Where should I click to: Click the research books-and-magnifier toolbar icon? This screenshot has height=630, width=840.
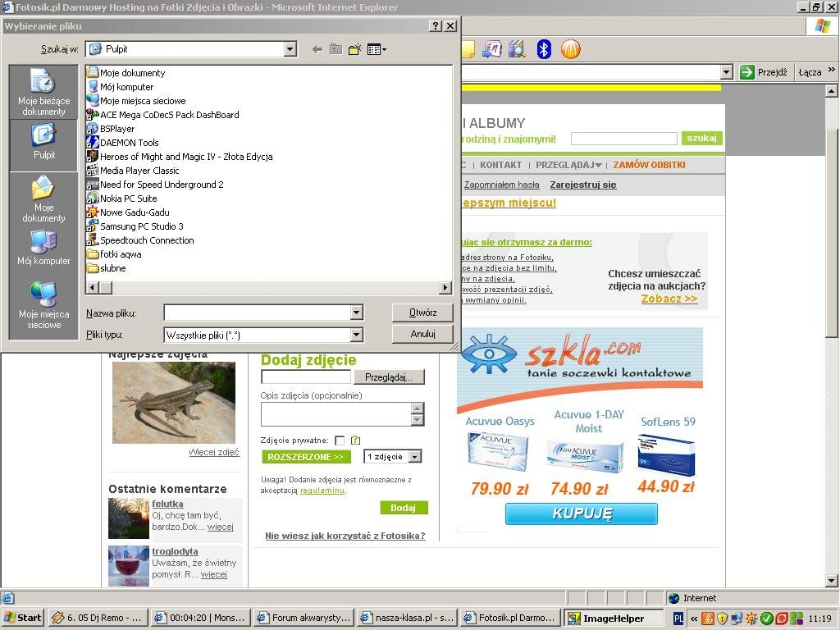[x=517, y=49]
